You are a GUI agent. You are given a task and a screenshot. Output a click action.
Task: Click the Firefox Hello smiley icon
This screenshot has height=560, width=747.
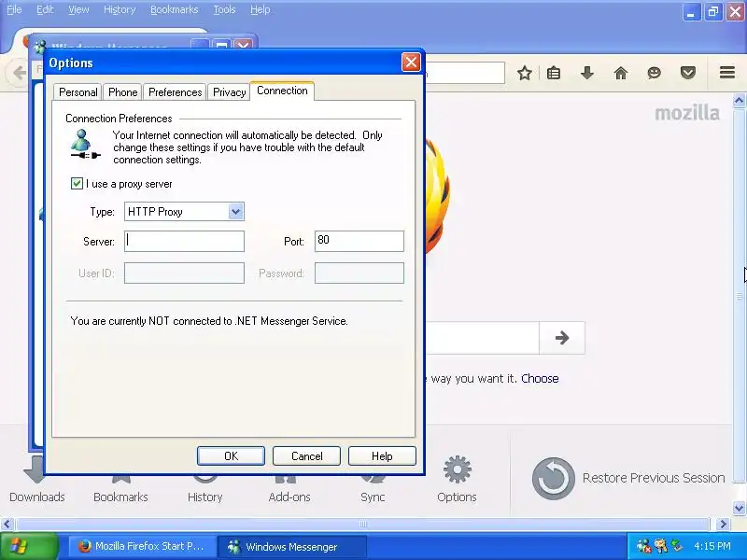tap(655, 73)
